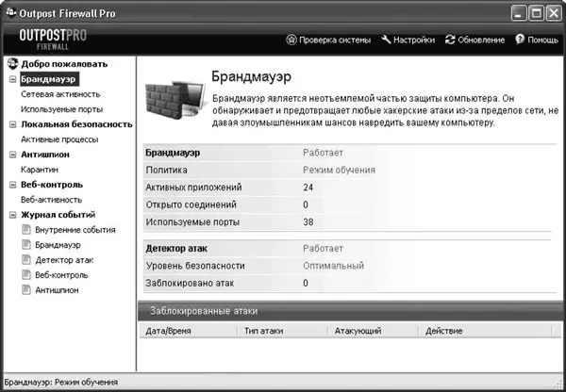
Task: Open Детектор атак log entry
Action: [64, 260]
